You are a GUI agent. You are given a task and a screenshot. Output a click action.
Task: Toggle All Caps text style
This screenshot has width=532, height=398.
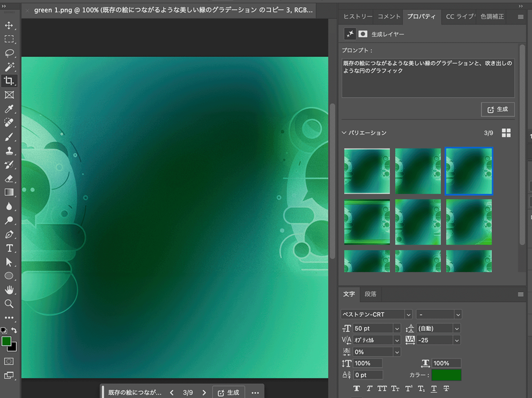382,389
